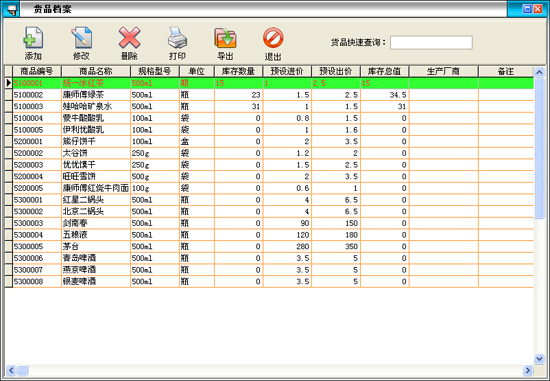Select the 青岛啤酒 row
Image resolution: width=550 pixels, height=381 pixels.
(x=269, y=258)
